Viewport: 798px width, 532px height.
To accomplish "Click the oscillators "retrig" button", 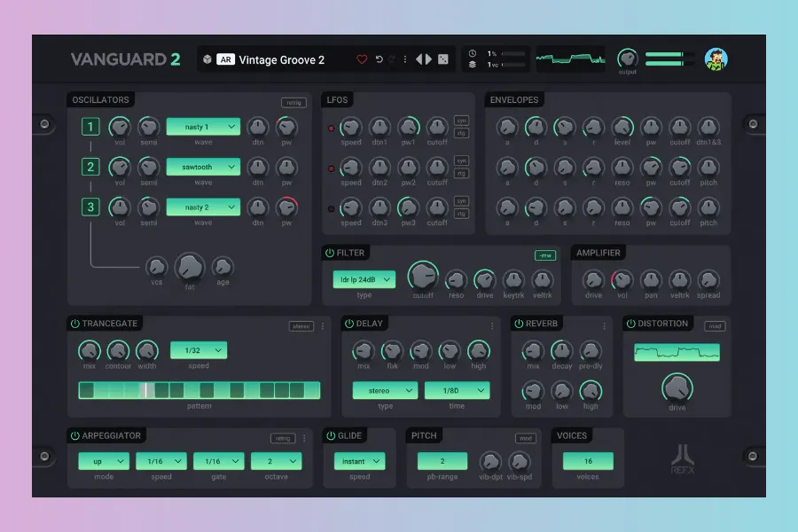I will (293, 102).
